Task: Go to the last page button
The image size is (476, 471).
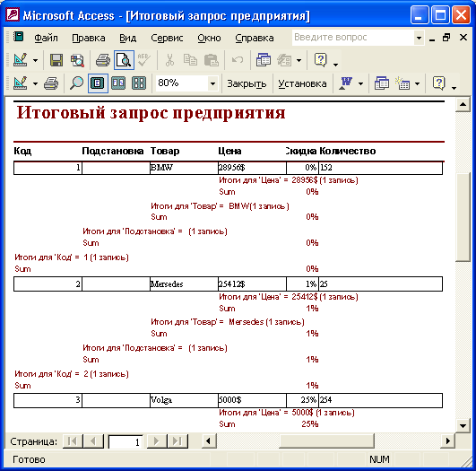Action: tap(177, 440)
